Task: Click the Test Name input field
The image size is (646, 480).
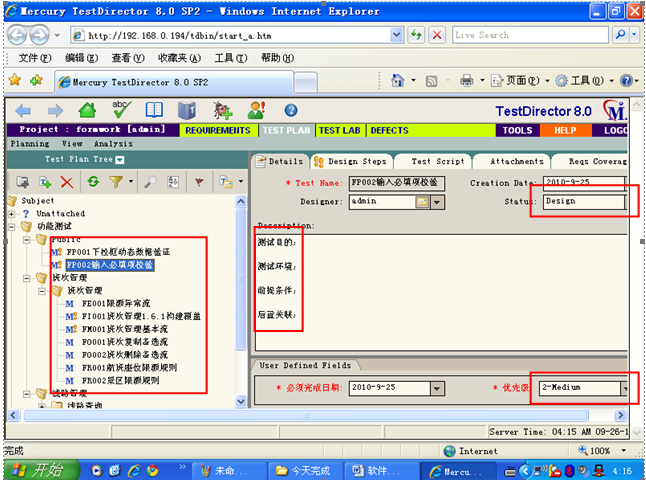Action: pos(397,183)
